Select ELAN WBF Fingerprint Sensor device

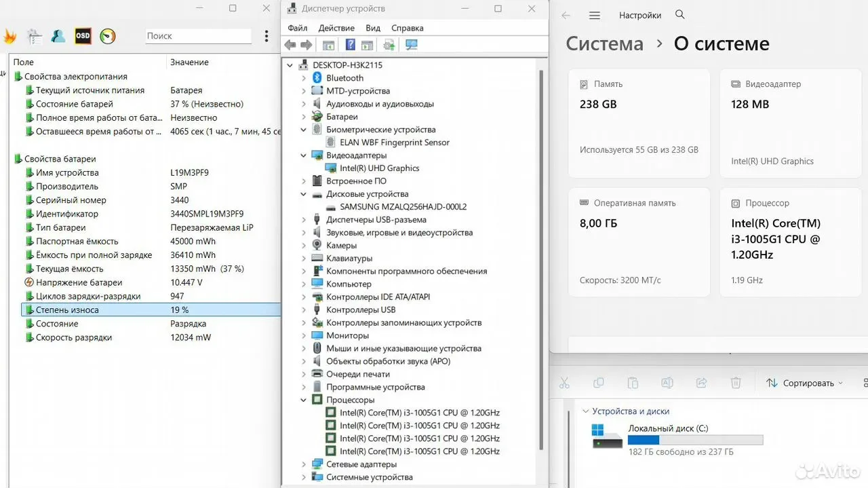pos(394,143)
